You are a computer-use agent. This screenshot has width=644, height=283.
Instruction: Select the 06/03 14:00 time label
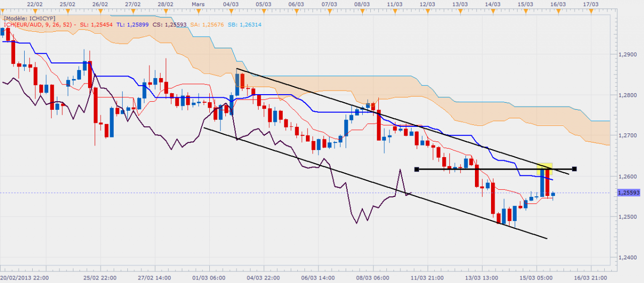[x=318, y=277]
